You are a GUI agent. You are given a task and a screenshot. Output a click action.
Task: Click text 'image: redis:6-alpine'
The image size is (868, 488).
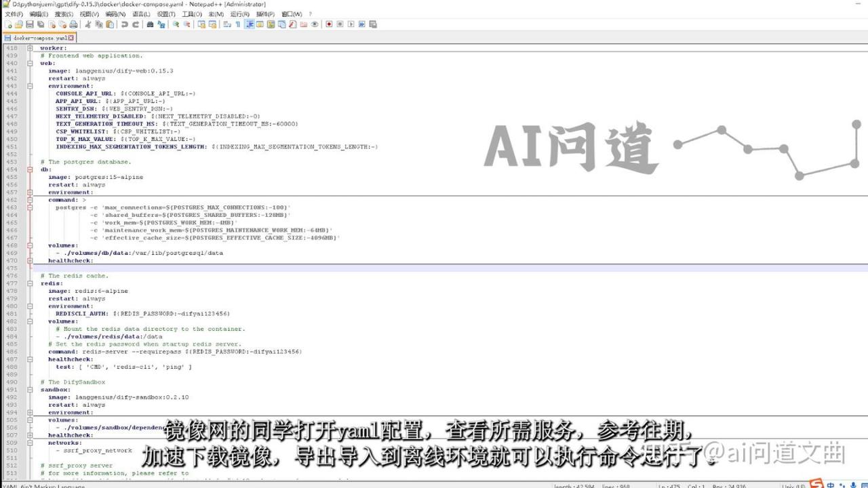click(88, 291)
